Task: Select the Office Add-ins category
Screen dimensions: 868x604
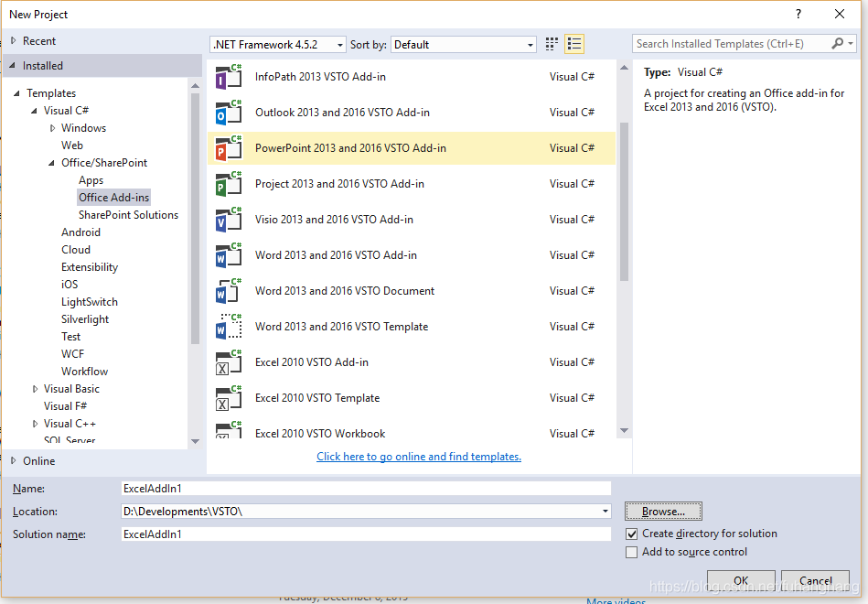Action: click(113, 198)
